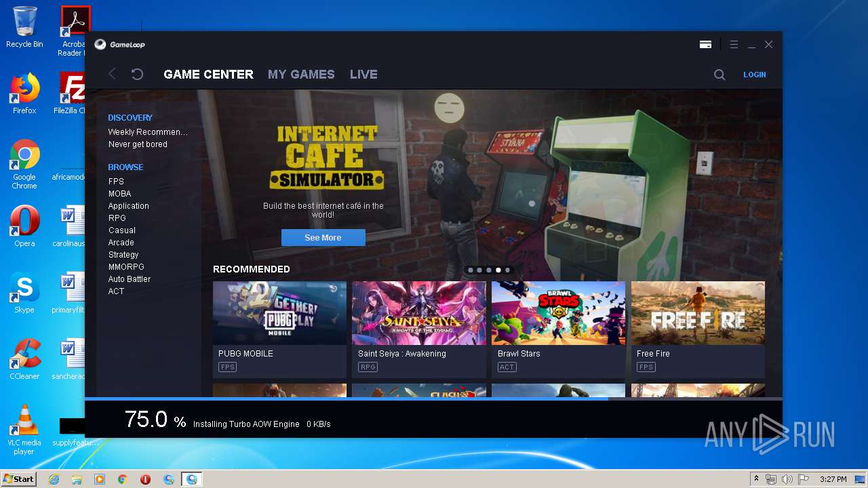Open VLC media player shortcut
868x488 pixels.
pyautogui.click(x=24, y=430)
